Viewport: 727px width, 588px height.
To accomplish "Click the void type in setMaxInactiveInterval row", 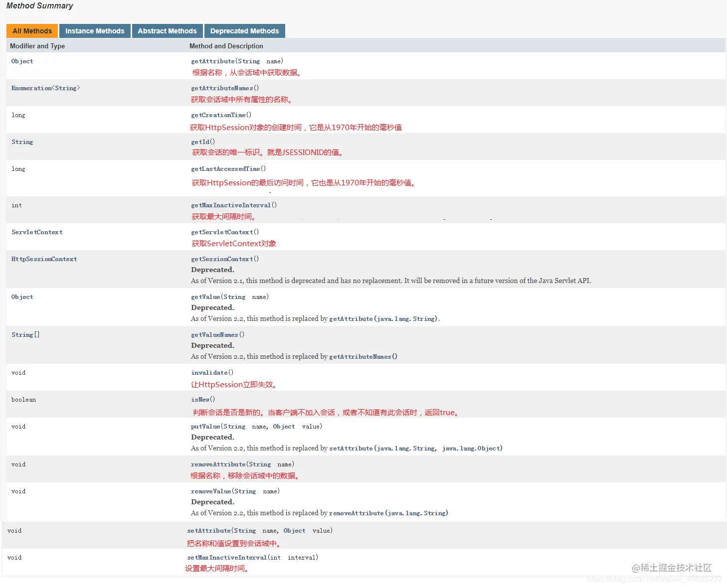I will [14, 558].
